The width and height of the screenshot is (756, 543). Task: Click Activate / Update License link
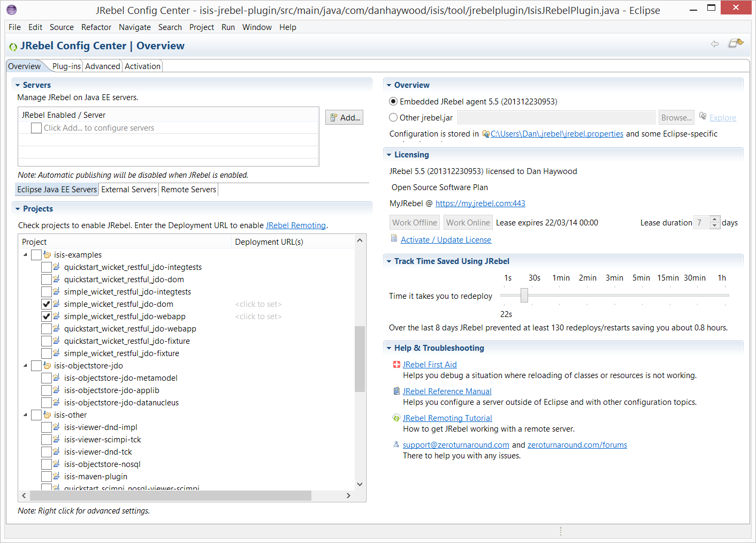446,240
